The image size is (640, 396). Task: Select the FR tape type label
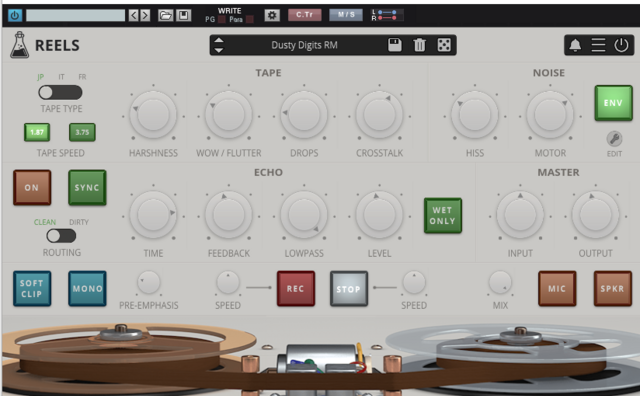click(82, 77)
